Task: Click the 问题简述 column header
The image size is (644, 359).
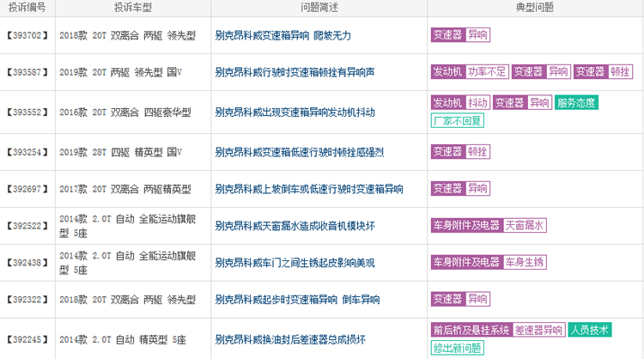Action: tap(319, 8)
